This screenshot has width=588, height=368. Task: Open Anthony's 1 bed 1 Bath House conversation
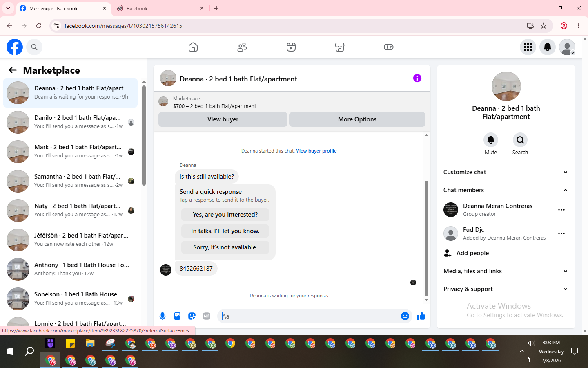click(x=70, y=269)
